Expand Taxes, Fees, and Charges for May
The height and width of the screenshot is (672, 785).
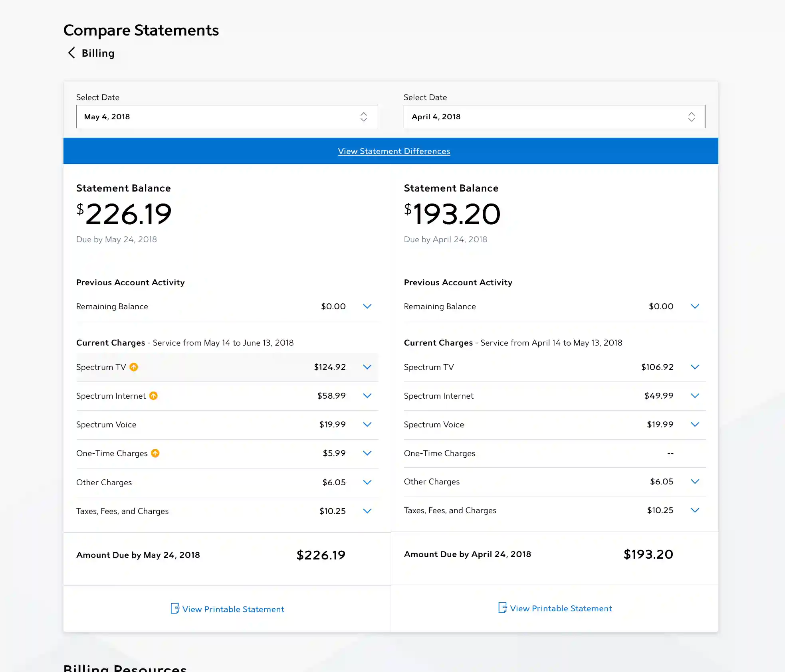[x=367, y=511]
